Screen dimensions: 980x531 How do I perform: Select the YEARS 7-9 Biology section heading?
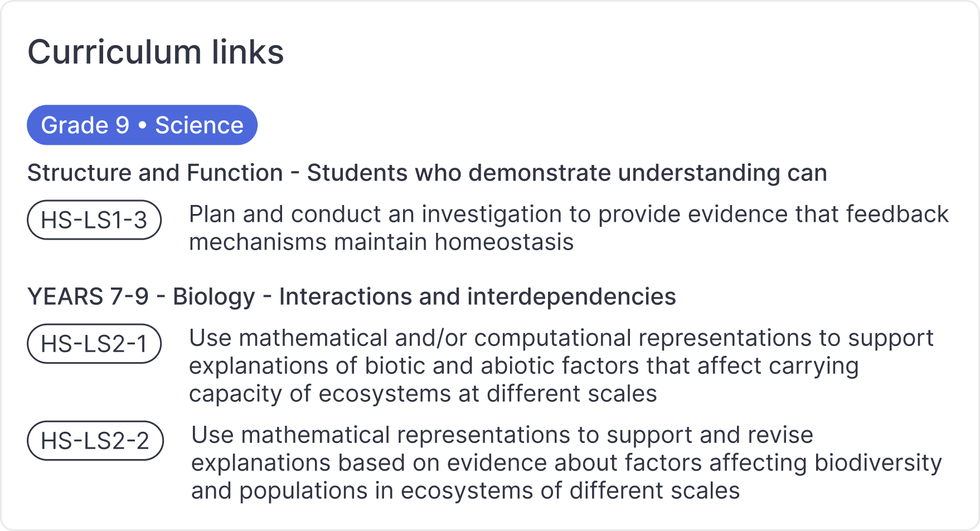351,296
